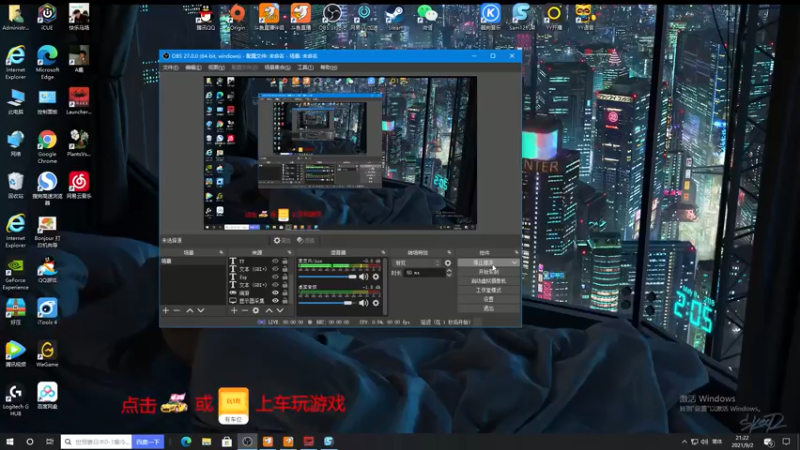The height and width of the screenshot is (450, 800).
Task: Toggle lock on 显示器采集 source
Action: click(285, 301)
